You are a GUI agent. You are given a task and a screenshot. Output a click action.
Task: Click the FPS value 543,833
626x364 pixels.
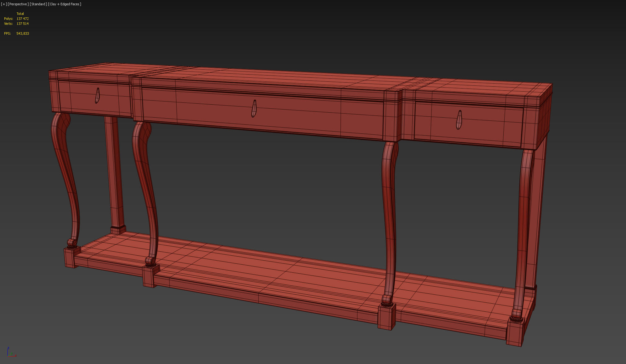[x=23, y=33]
